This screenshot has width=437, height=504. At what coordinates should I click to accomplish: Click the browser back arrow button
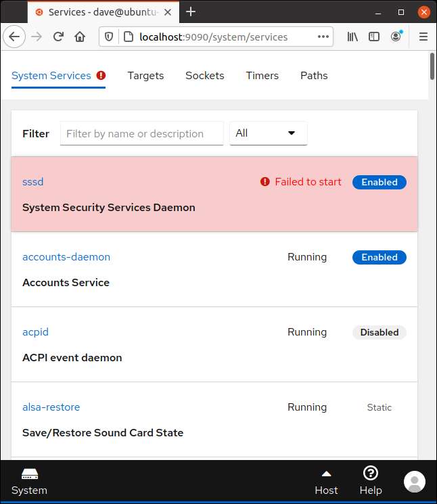pos(14,37)
